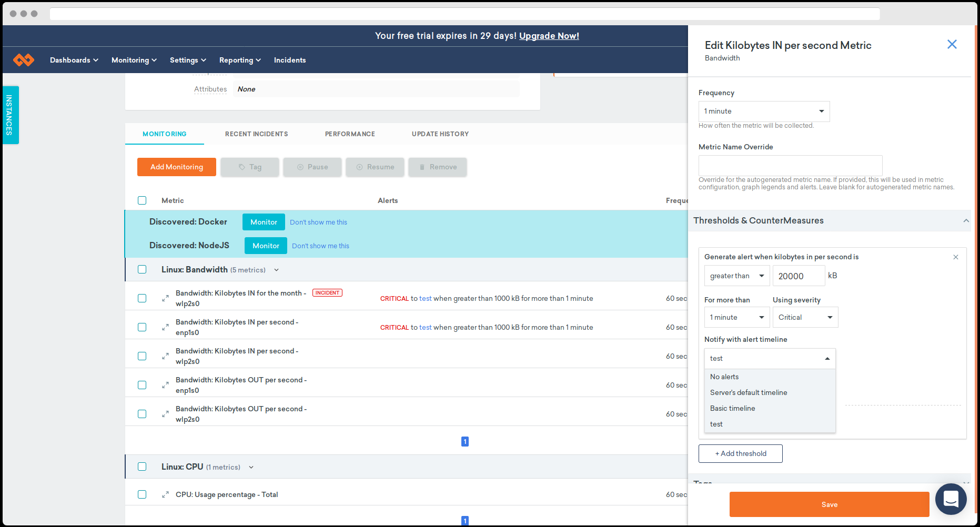Open the Dashboards menu

74,60
